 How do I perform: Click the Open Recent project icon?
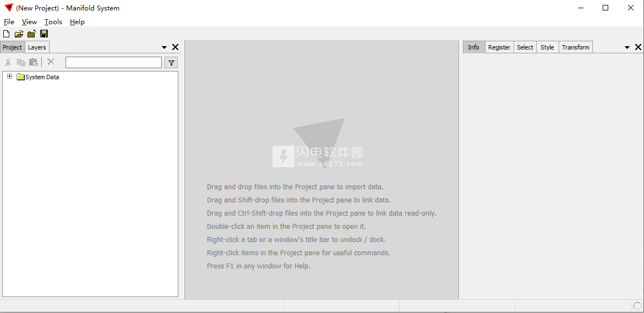[31, 34]
